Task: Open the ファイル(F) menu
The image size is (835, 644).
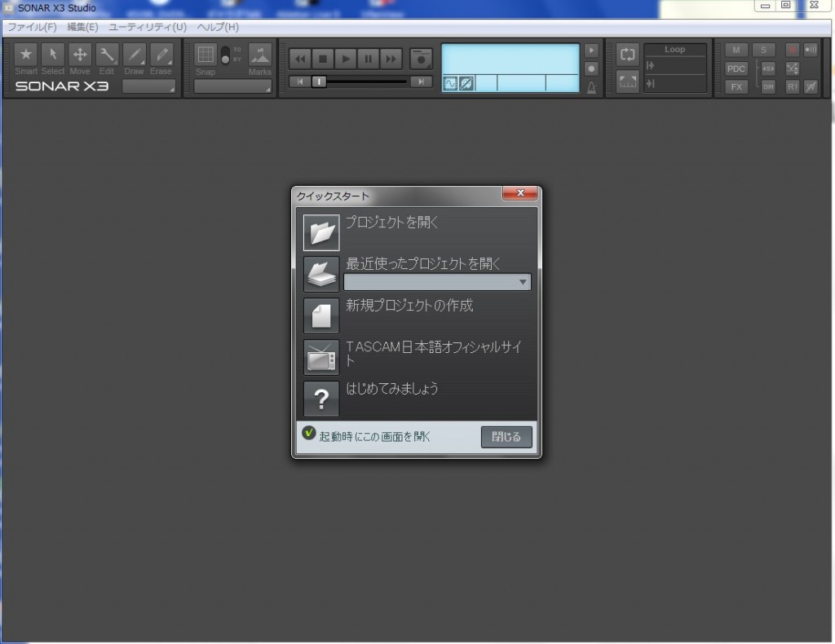Action: (32, 27)
